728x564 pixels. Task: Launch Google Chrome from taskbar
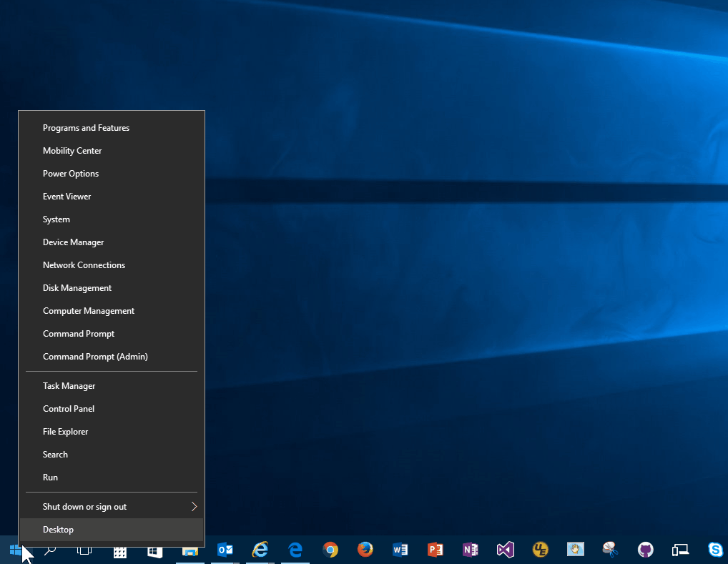[x=330, y=550]
